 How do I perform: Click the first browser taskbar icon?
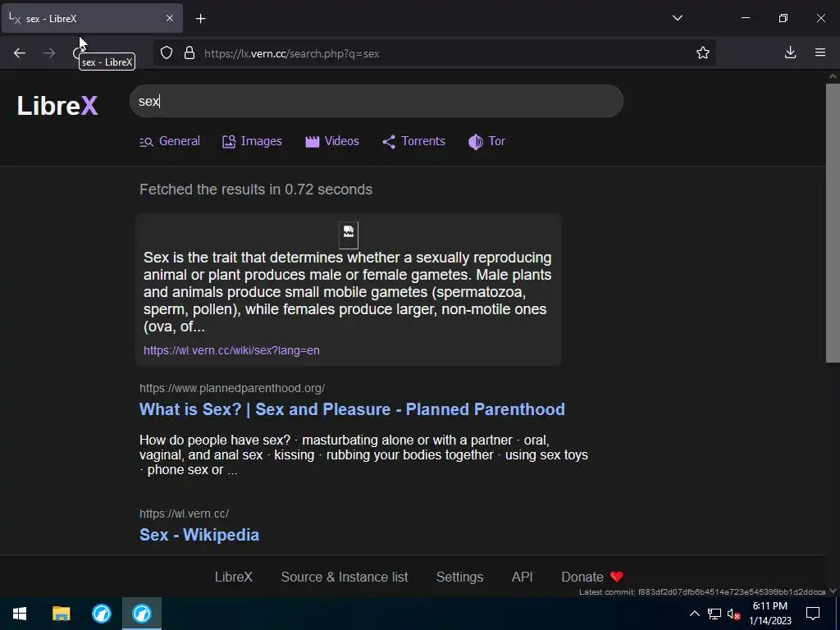(101, 614)
